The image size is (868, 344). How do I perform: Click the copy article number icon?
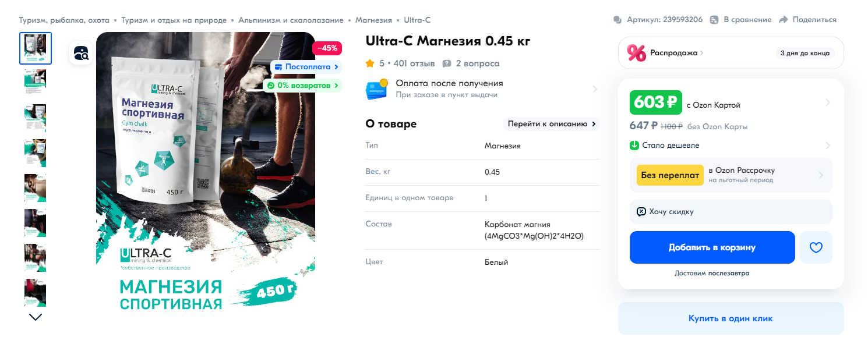tap(618, 20)
